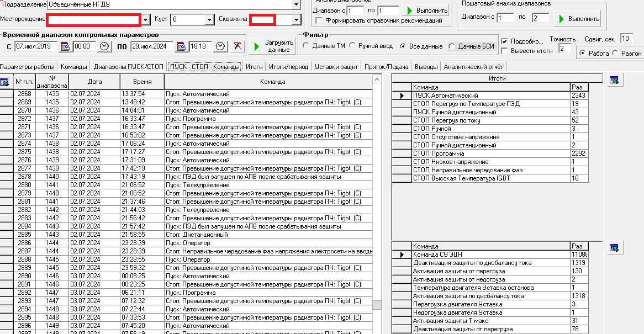Click the Загрузить данные button
The image size is (644, 334).
[x=272, y=46]
